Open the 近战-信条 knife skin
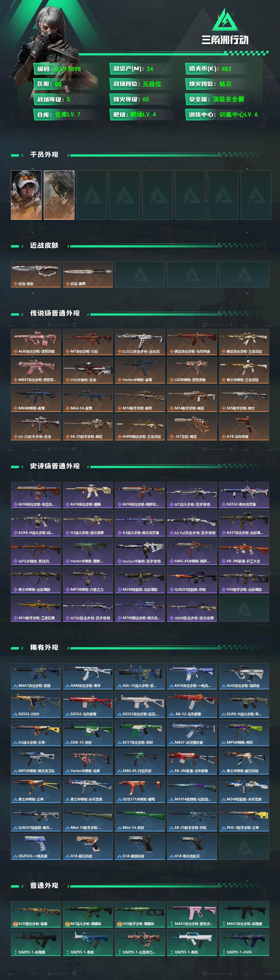This screenshot has width=280, height=980. 36,274
